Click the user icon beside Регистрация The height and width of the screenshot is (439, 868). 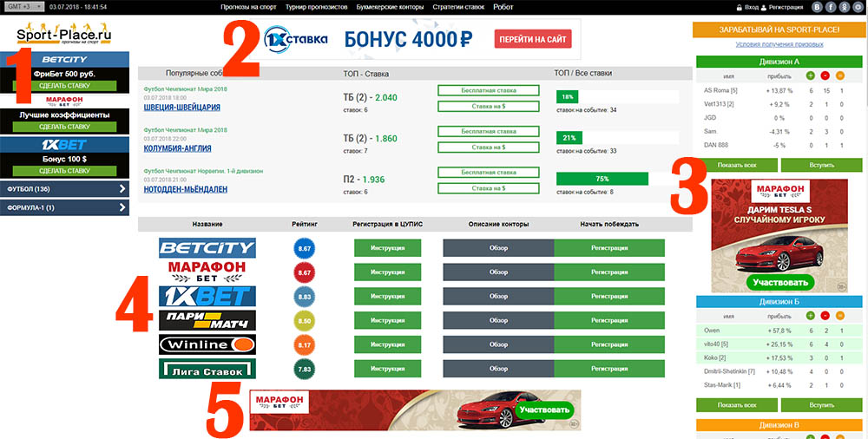(764, 7)
